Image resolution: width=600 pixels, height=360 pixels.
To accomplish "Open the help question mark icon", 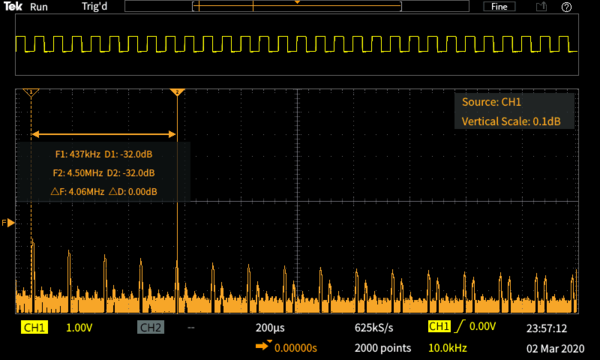I will pos(566,7).
